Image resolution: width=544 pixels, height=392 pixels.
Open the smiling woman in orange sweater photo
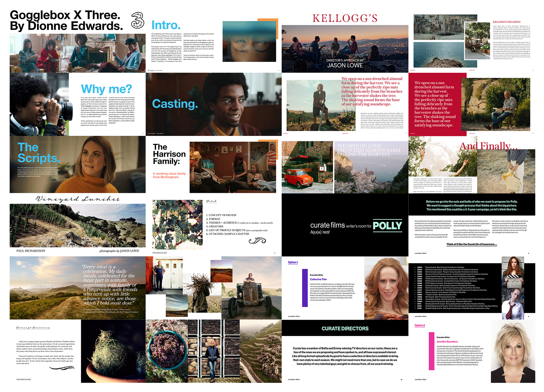78,165
